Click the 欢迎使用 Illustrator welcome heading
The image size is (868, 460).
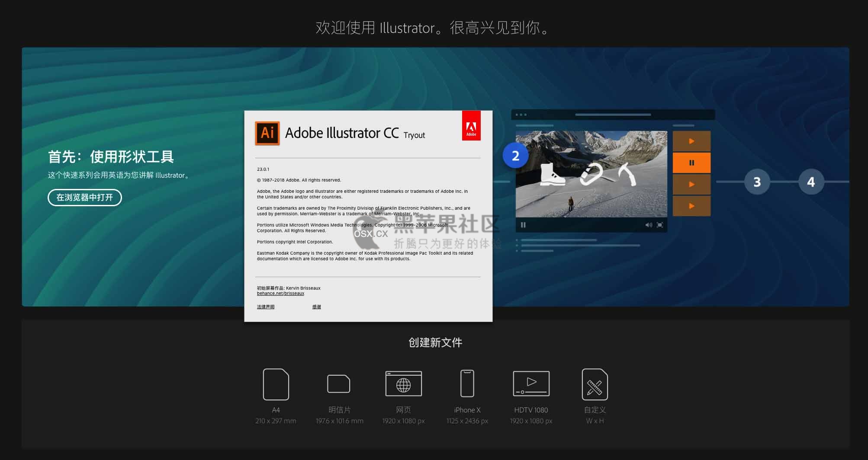(433, 28)
